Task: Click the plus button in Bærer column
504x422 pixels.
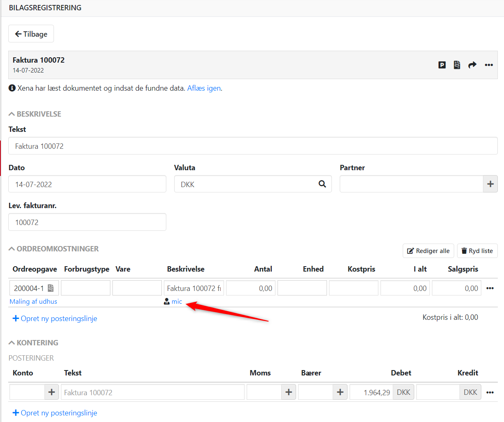Action: tap(340, 392)
